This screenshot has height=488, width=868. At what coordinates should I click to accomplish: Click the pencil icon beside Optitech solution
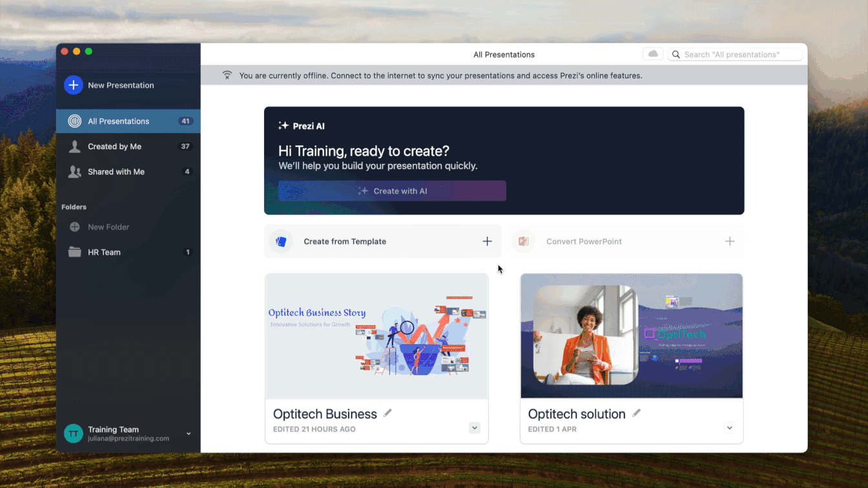[x=636, y=413]
